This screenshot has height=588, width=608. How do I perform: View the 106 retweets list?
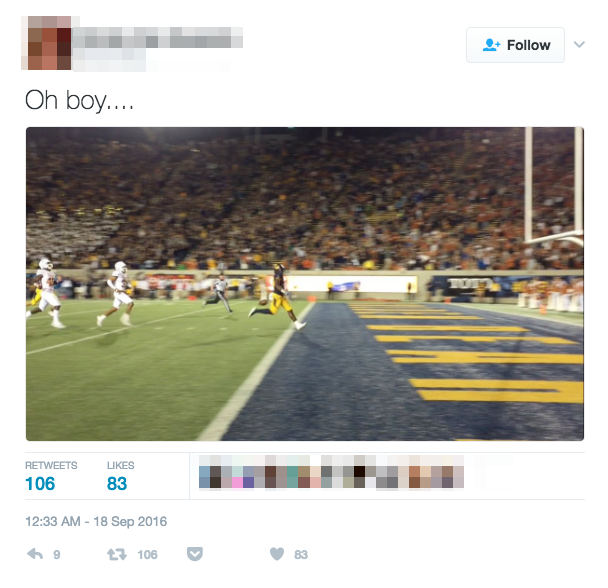coord(51,477)
